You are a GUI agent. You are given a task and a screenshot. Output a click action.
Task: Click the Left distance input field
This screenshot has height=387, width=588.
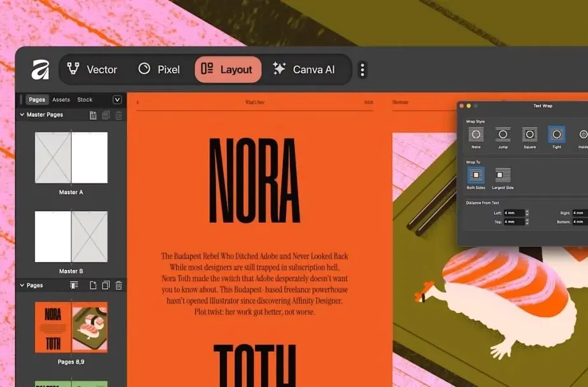pos(513,213)
